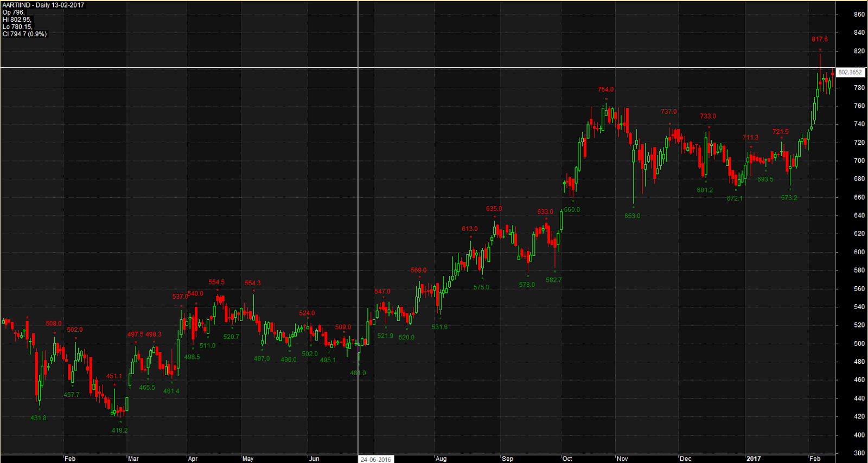The width and height of the screenshot is (868, 463).
Task: Click the 451.1 swing high label
Action: pyautogui.click(x=114, y=376)
